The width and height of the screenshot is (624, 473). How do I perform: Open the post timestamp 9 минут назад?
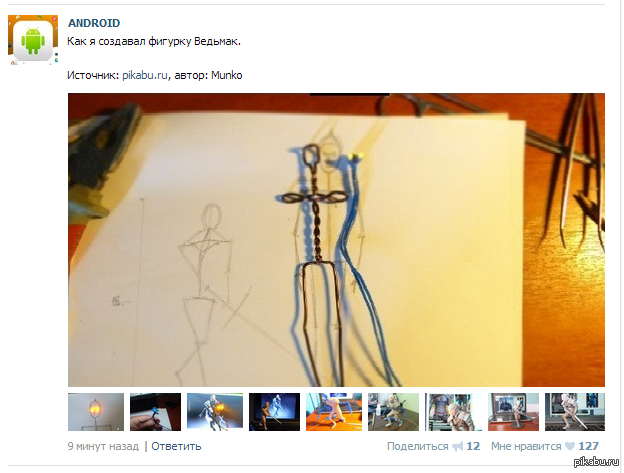pos(103,446)
